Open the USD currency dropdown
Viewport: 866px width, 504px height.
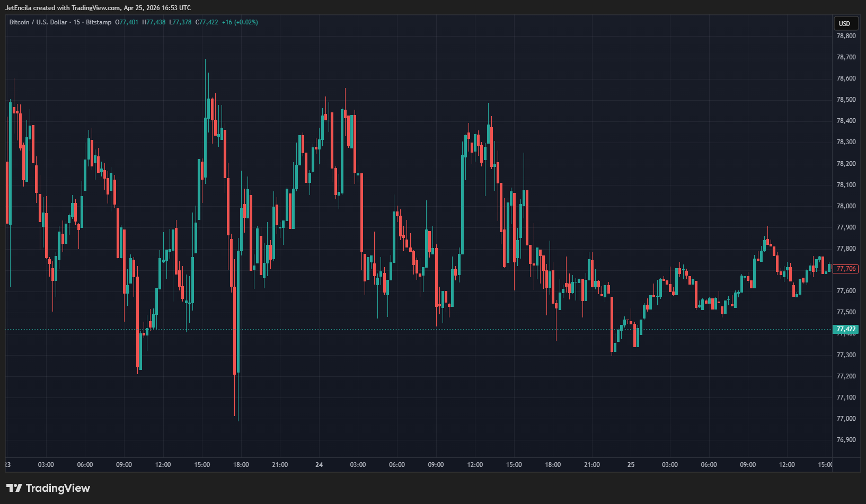pyautogui.click(x=844, y=23)
